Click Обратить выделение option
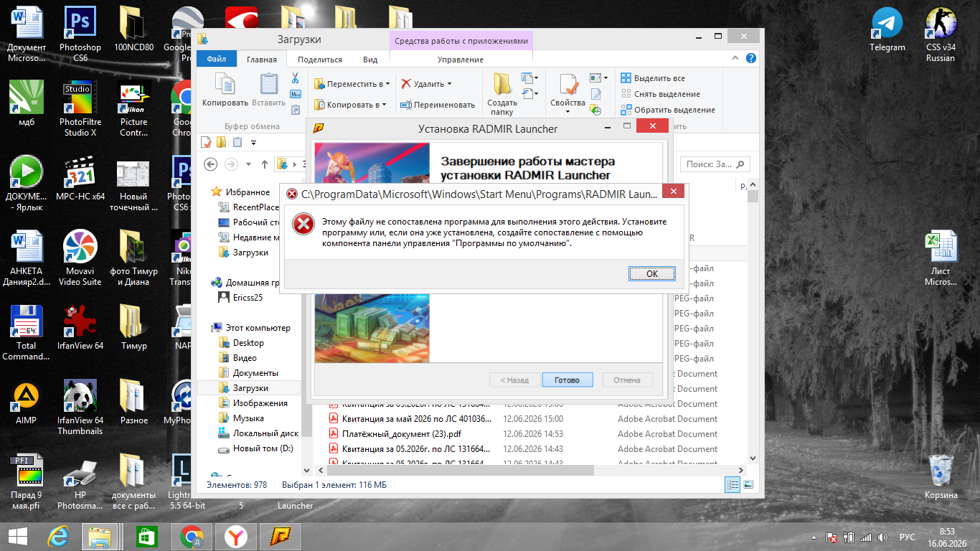 [x=668, y=110]
